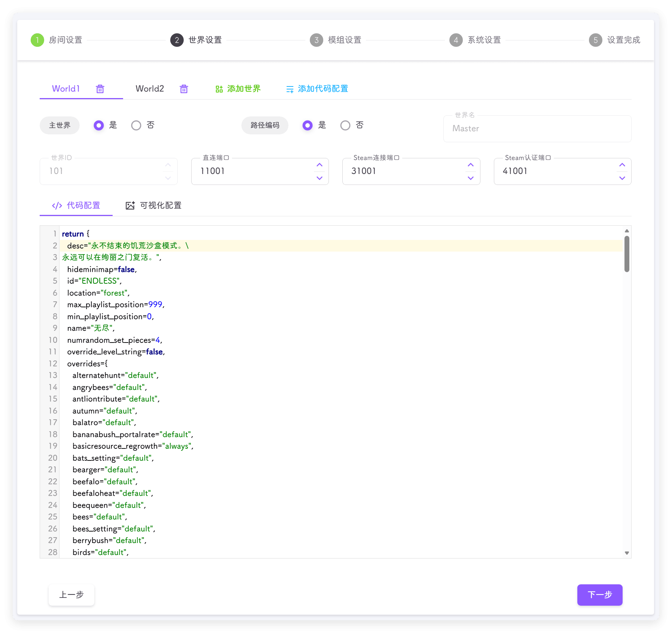The height and width of the screenshot is (633, 672).
Task: Increase the Steam auth port value
Action: 622,165
